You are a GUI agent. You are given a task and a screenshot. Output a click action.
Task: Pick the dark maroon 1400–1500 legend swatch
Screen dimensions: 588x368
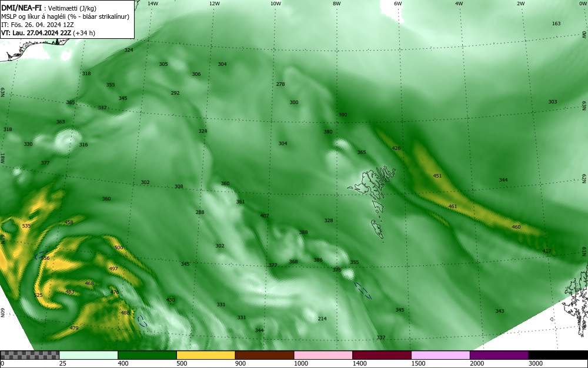pos(382,355)
